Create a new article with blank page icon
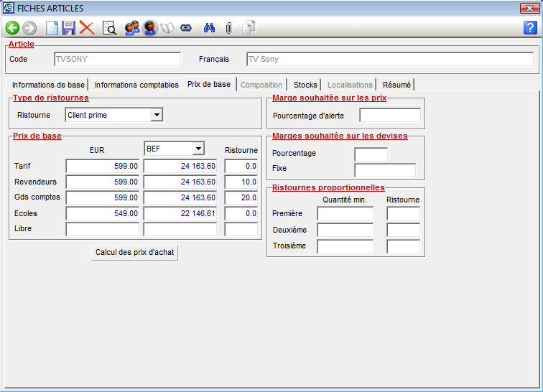 click(x=52, y=28)
